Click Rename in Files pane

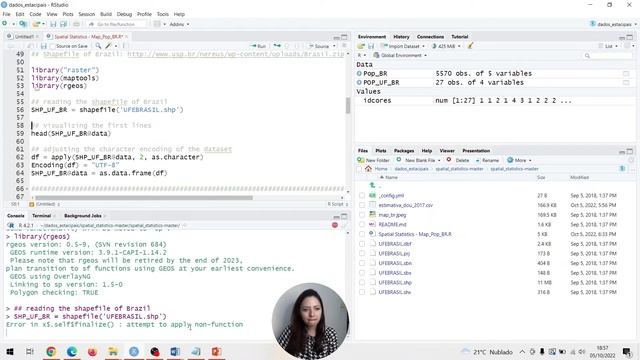(487, 160)
